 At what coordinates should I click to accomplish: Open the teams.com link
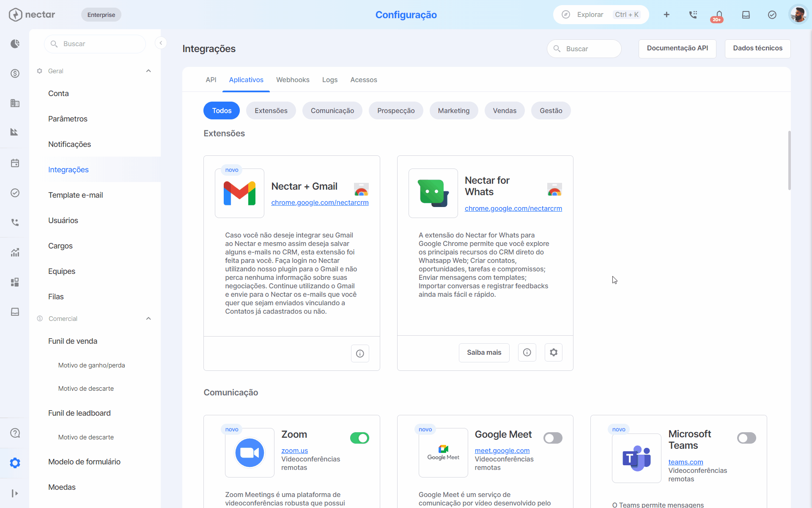[686, 462]
